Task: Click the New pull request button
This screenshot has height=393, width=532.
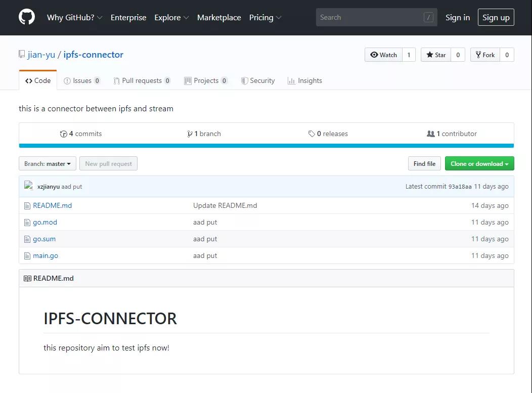Action: (x=108, y=163)
